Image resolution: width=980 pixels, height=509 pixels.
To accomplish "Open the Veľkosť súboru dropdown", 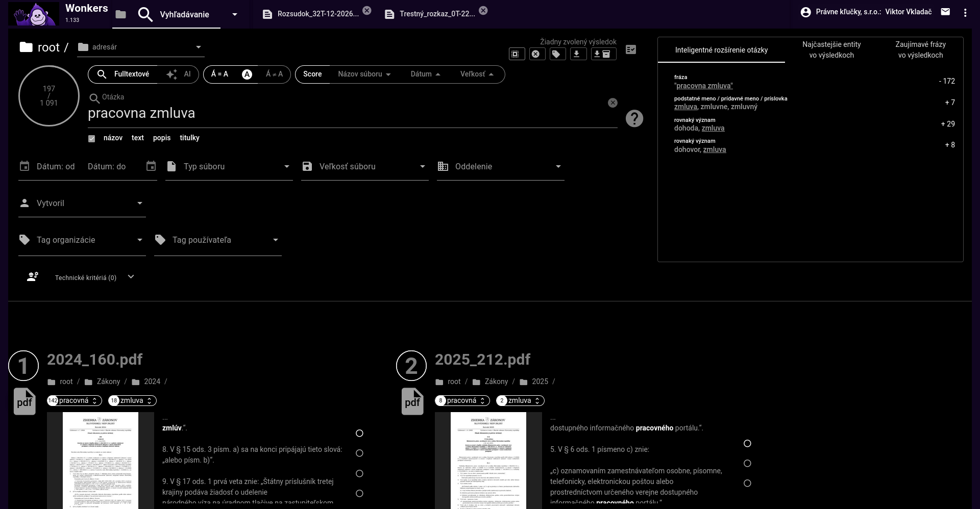I will pos(365,166).
